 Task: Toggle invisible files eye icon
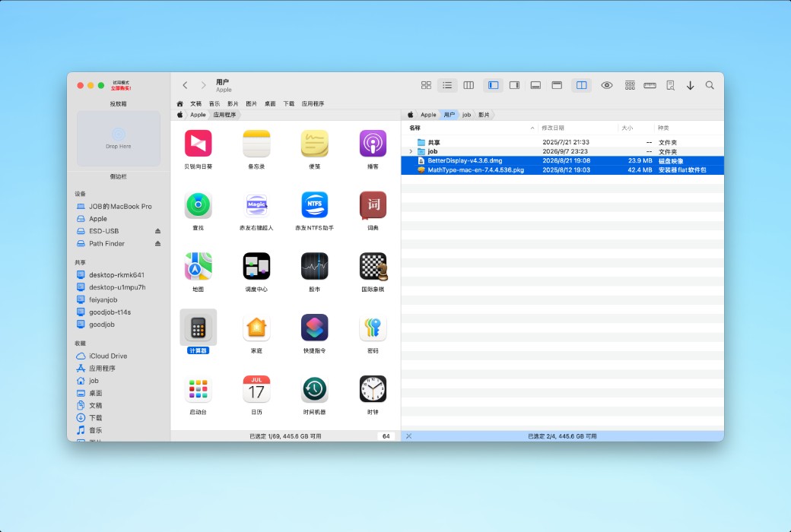[x=607, y=85]
